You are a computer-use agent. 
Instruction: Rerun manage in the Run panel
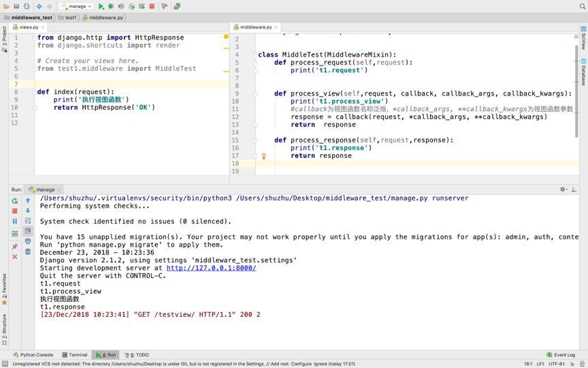[15, 201]
